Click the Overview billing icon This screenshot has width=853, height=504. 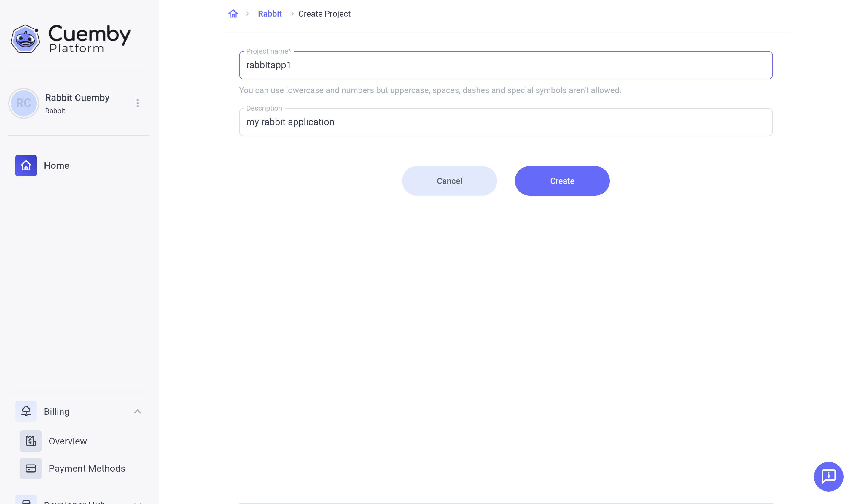coord(31,441)
